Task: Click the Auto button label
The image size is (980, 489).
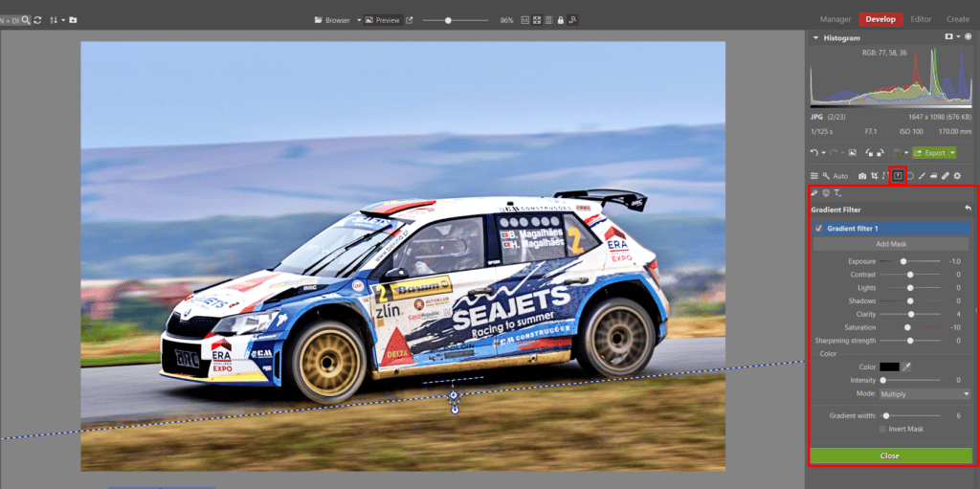Action: click(x=840, y=176)
